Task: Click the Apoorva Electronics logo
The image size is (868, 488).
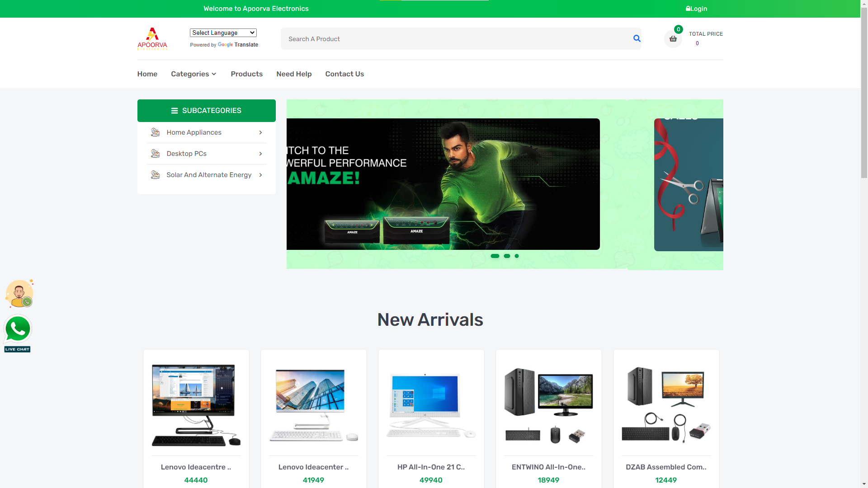Action: [x=152, y=38]
